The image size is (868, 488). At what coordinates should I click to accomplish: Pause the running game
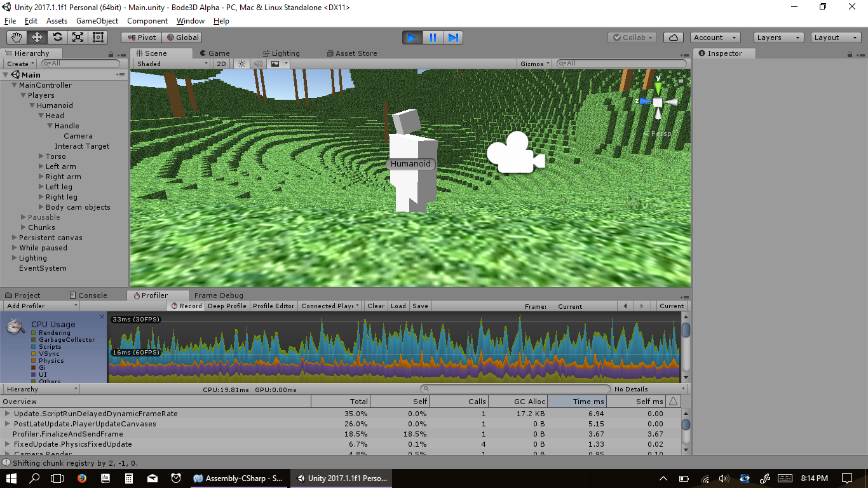[x=433, y=37]
